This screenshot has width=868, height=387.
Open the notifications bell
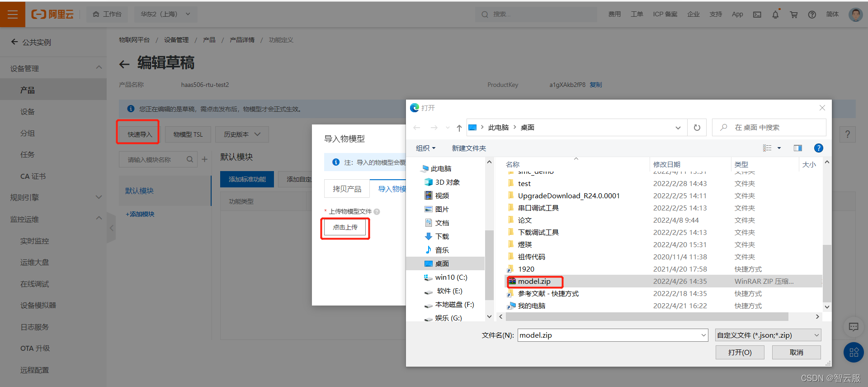pyautogui.click(x=775, y=14)
